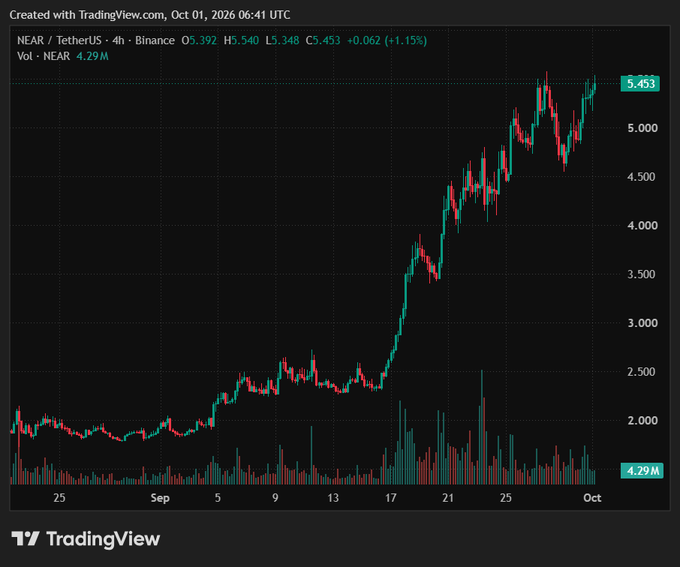
Task: Click the low value L5.348
Action: pos(282,40)
